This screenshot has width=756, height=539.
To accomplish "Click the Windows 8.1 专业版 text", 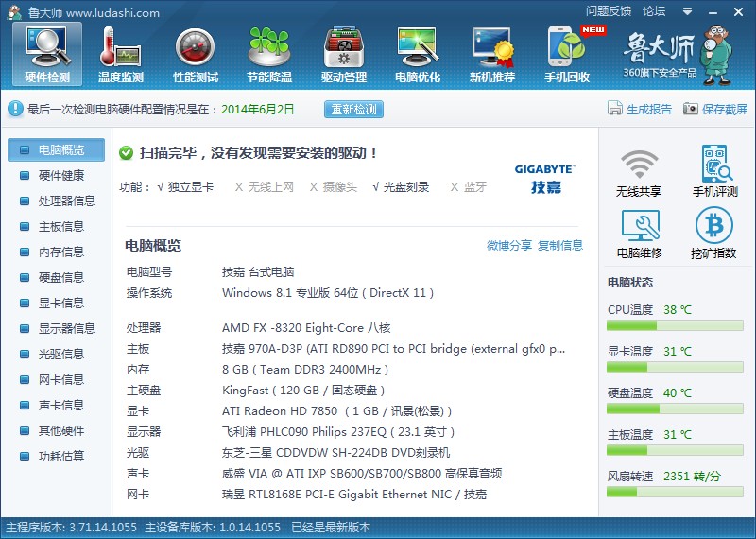I will tap(328, 293).
